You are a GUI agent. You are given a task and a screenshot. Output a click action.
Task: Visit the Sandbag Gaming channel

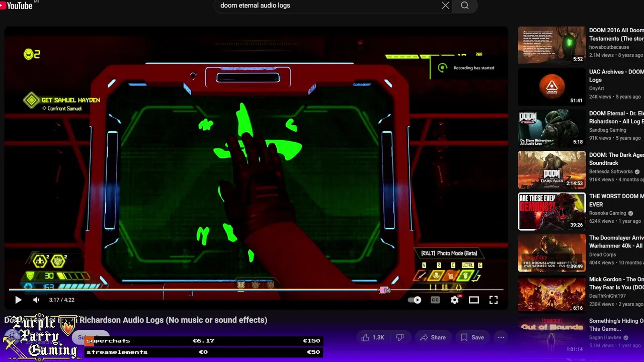point(608,130)
